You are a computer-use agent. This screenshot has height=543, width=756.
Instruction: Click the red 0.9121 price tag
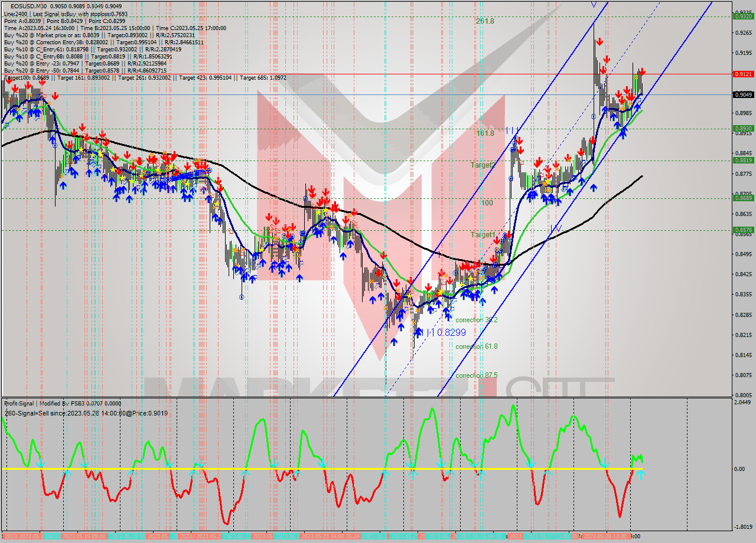pos(743,74)
